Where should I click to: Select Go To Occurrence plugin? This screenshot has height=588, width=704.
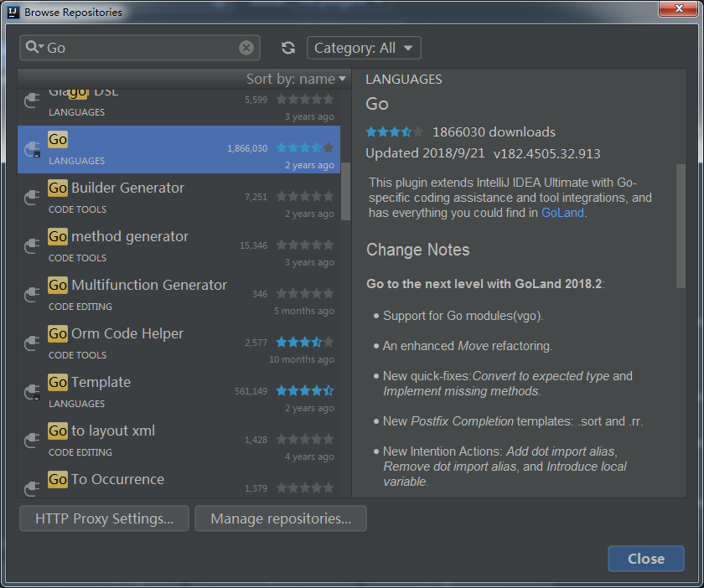pyautogui.click(x=179, y=481)
